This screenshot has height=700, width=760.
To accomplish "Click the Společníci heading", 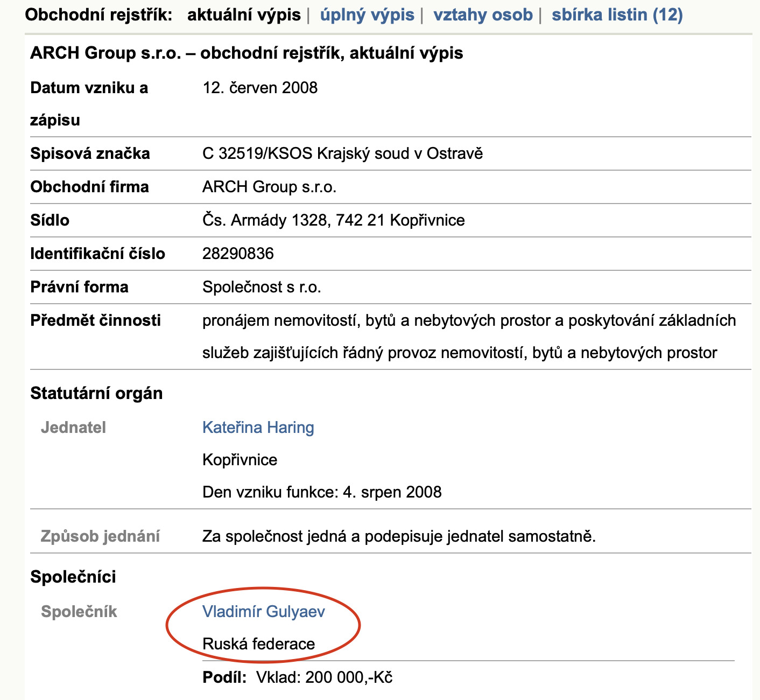I will point(73,577).
